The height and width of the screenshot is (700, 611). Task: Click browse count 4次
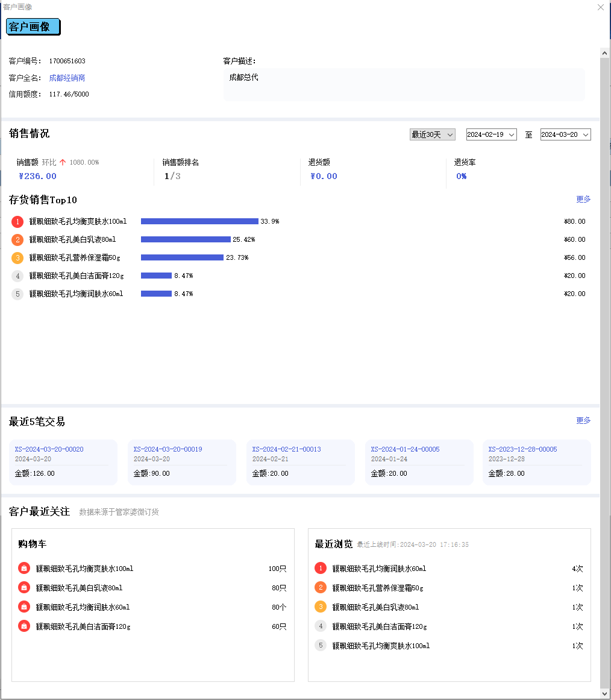577,569
